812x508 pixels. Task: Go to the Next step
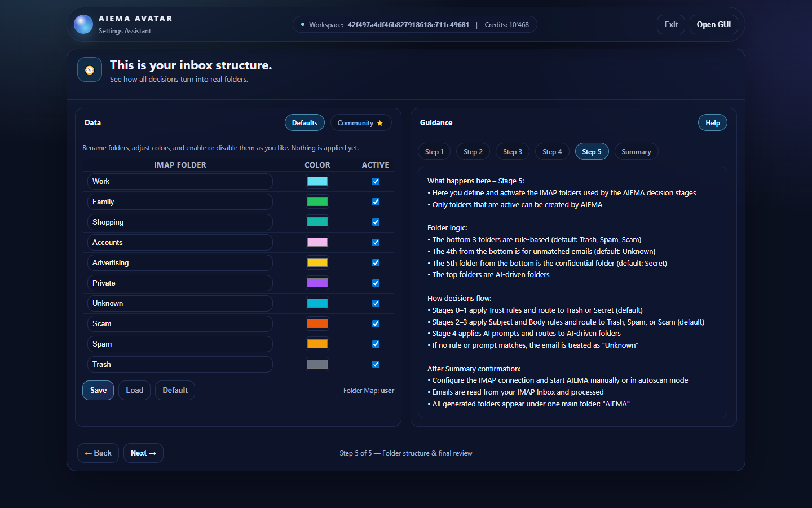143,453
